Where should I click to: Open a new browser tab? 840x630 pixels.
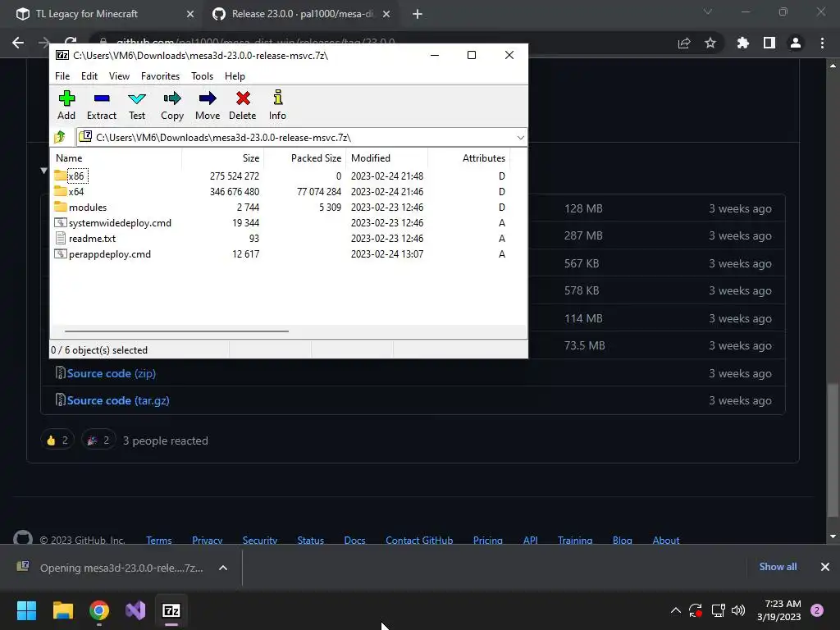[418, 15]
